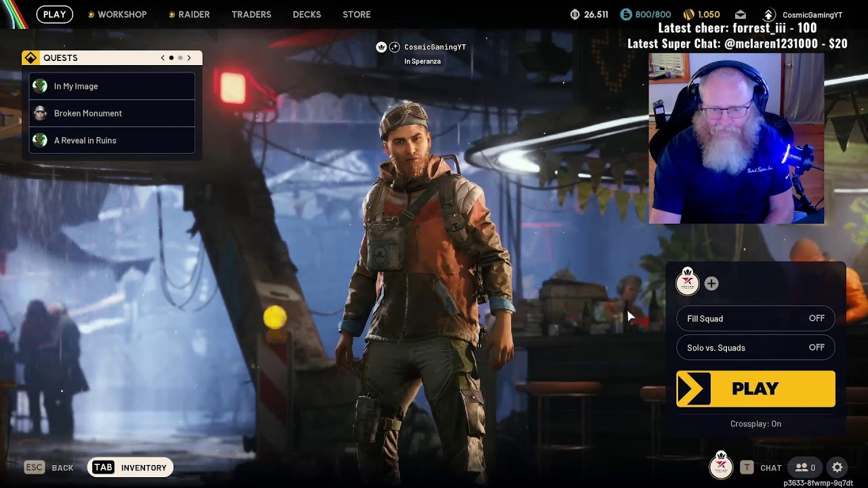This screenshot has width=868, height=488.
Task: Click the 'Latest cheer' overlay text
Action: (x=738, y=28)
